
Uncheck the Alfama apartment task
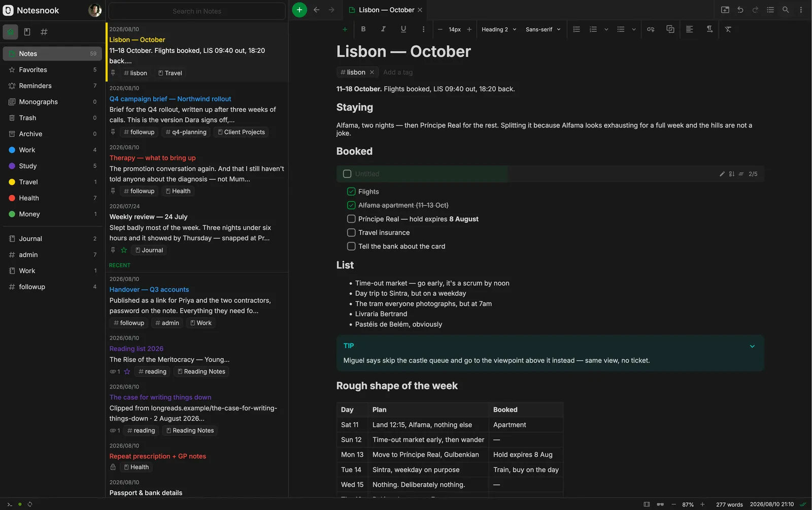click(351, 205)
